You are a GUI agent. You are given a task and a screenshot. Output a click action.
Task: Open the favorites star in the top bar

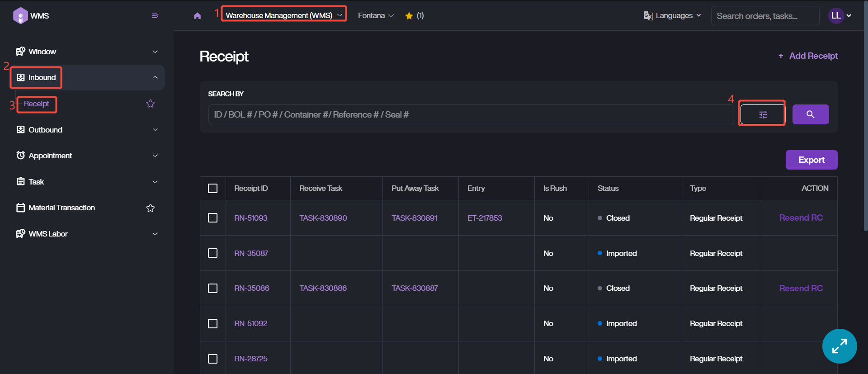409,16
